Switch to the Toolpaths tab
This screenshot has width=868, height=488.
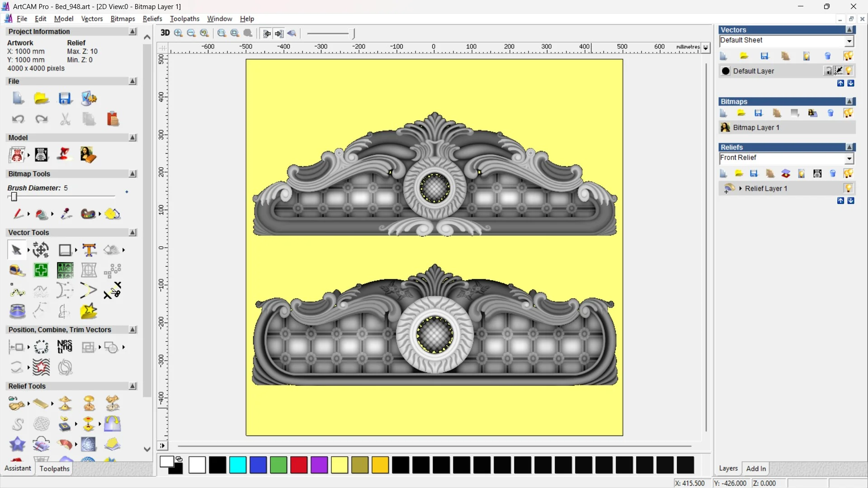pyautogui.click(x=54, y=469)
